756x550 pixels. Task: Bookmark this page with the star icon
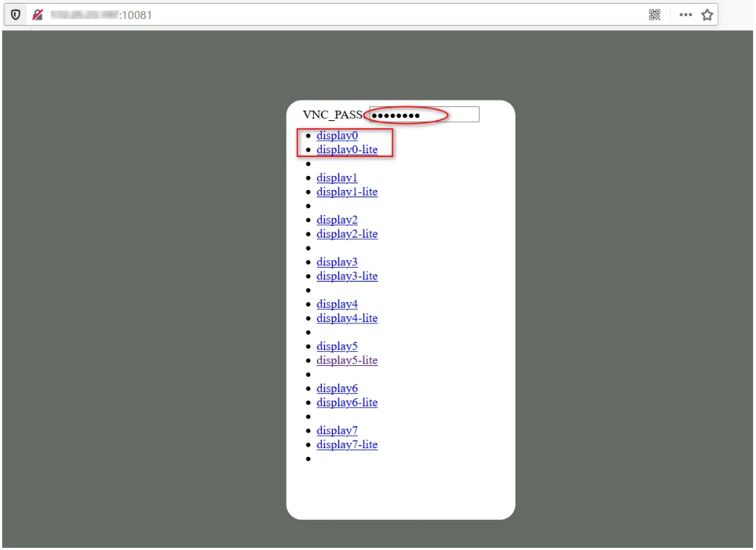pos(707,15)
